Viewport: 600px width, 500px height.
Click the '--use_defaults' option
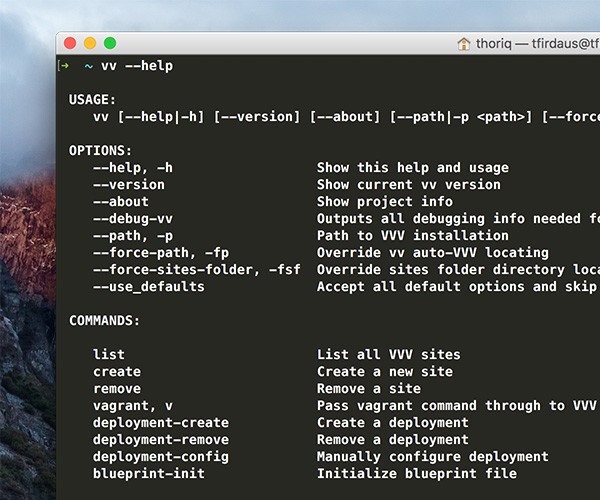click(x=149, y=287)
